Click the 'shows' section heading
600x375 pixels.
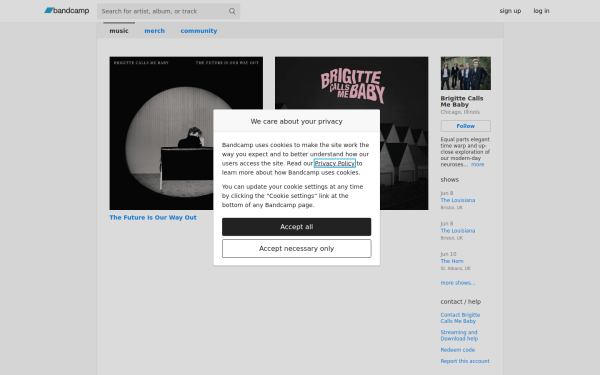(x=449, y=179)
